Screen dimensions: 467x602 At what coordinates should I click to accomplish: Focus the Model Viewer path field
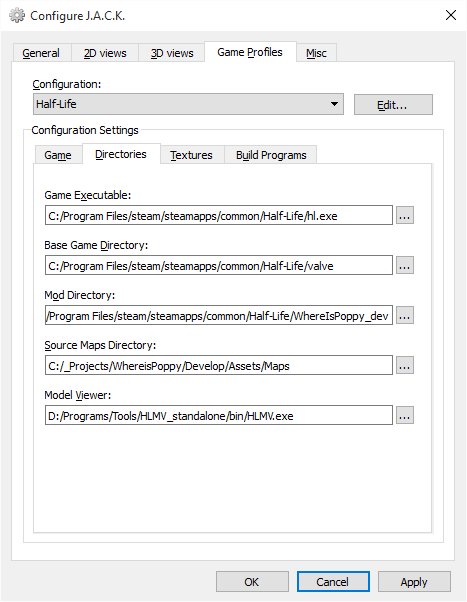219,415
